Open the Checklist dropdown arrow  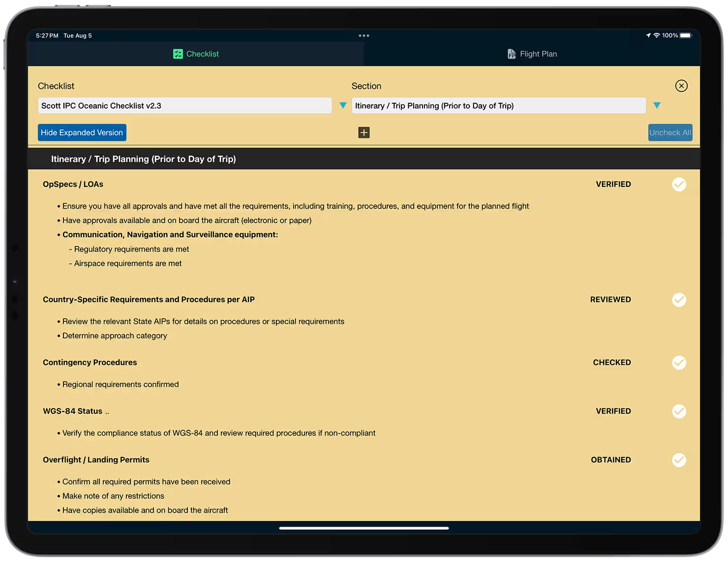[343, 105]
